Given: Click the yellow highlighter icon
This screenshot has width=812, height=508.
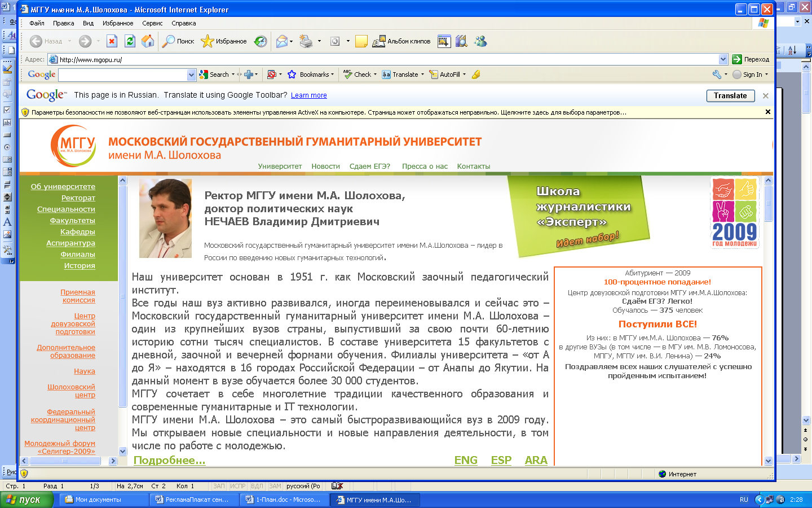Looking at the screenshot, I should tap(476, 75).
